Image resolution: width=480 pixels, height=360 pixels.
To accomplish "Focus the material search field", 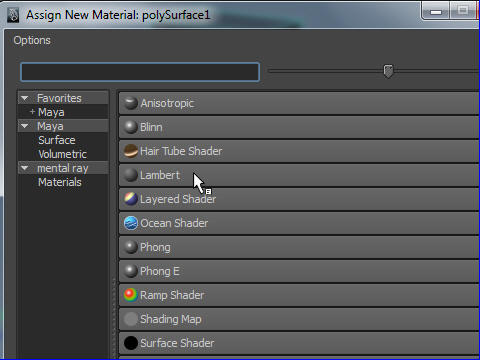I will 140,72.
